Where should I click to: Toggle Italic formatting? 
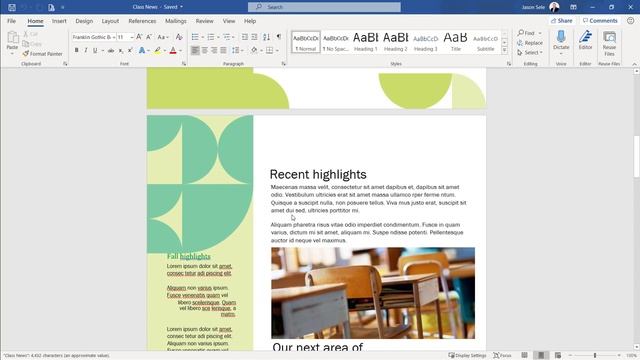pos(86,51)
